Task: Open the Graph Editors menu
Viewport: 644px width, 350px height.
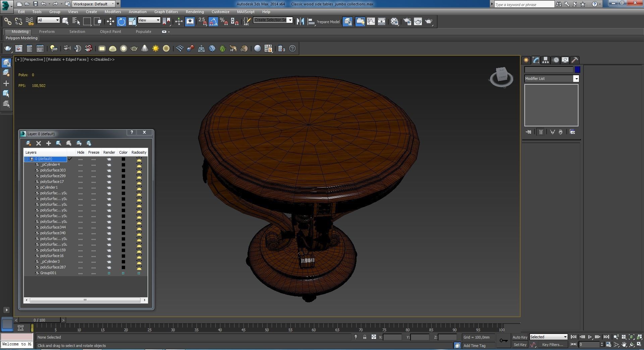Action: [166, 12]
